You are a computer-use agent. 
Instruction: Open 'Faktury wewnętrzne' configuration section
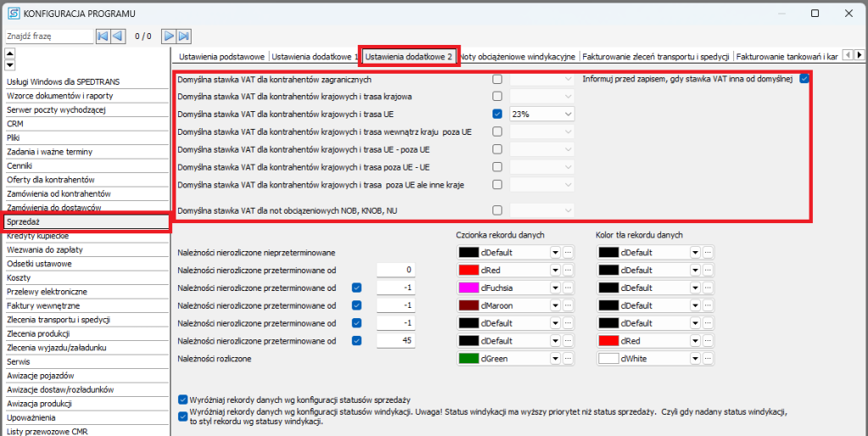coord(43,305)
